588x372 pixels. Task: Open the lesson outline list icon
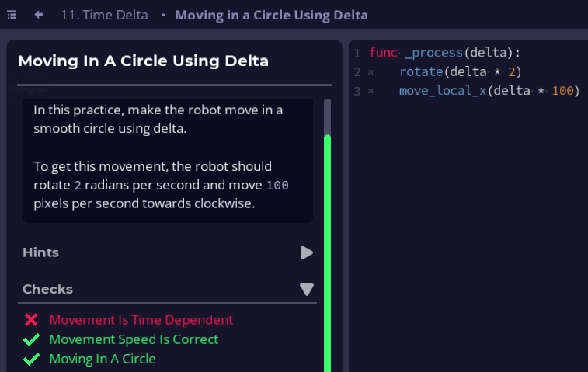pos(12,15)
